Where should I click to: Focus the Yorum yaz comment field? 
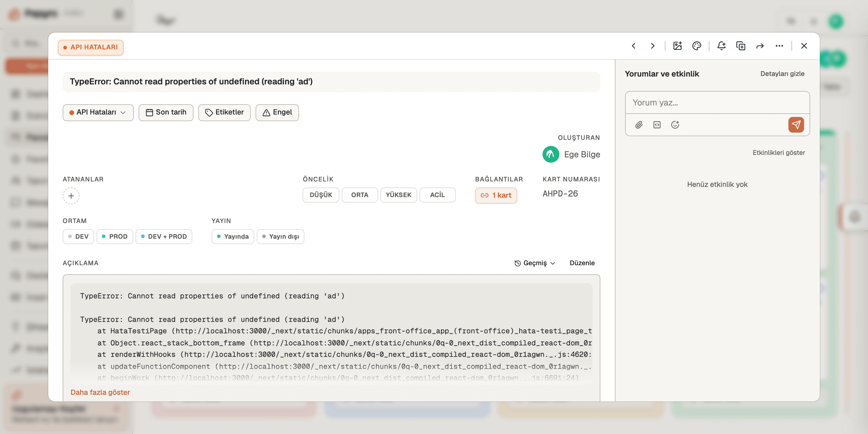pyautogui.click(x=717, y=103)
